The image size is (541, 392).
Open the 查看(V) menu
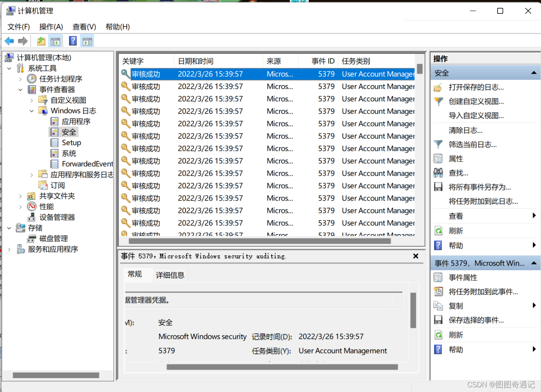pos(84,27)
